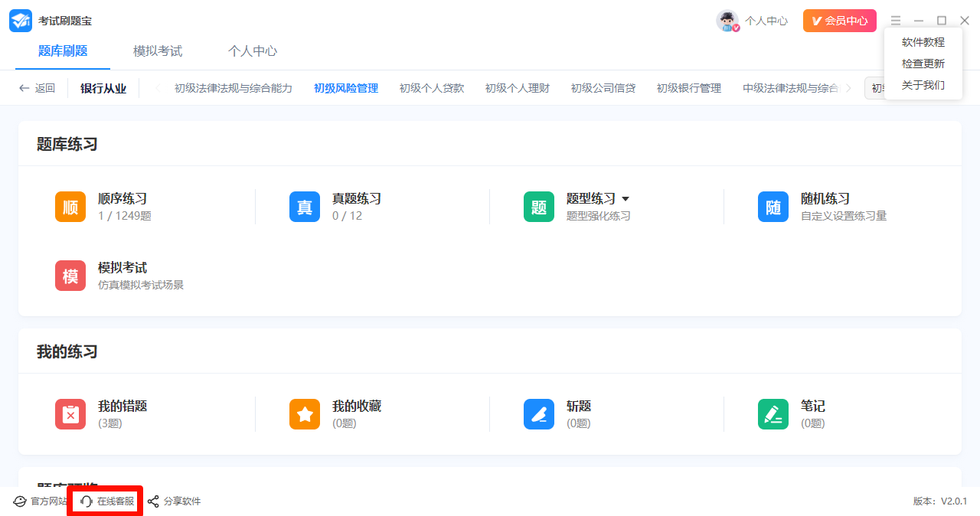This screenshot has height=516, width=980.
Task: Open the green 题型练习 icon
Action: point(539,207)
